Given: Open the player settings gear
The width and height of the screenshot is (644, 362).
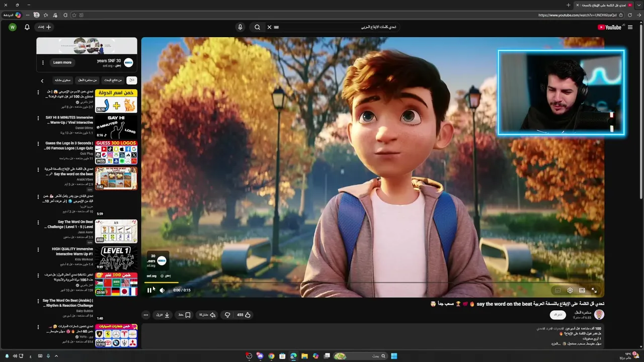Looking at the screenshot, I should point(570,290).
